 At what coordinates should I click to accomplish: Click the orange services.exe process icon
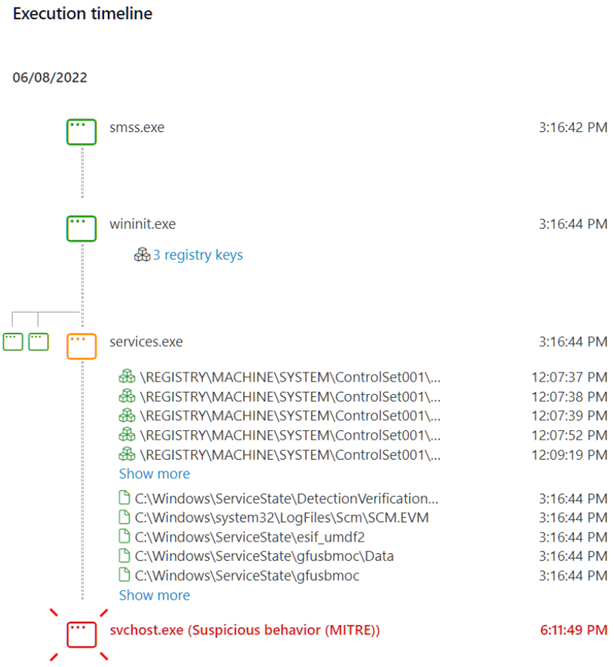(81, 346)
